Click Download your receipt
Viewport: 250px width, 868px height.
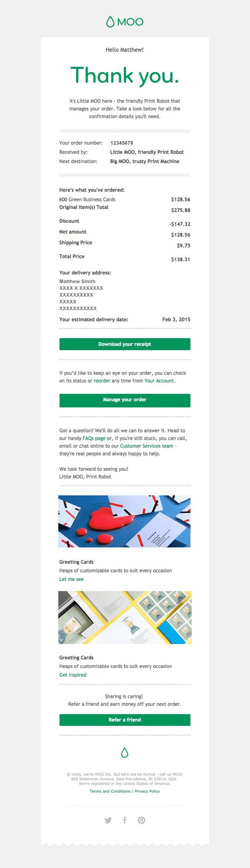125,344
